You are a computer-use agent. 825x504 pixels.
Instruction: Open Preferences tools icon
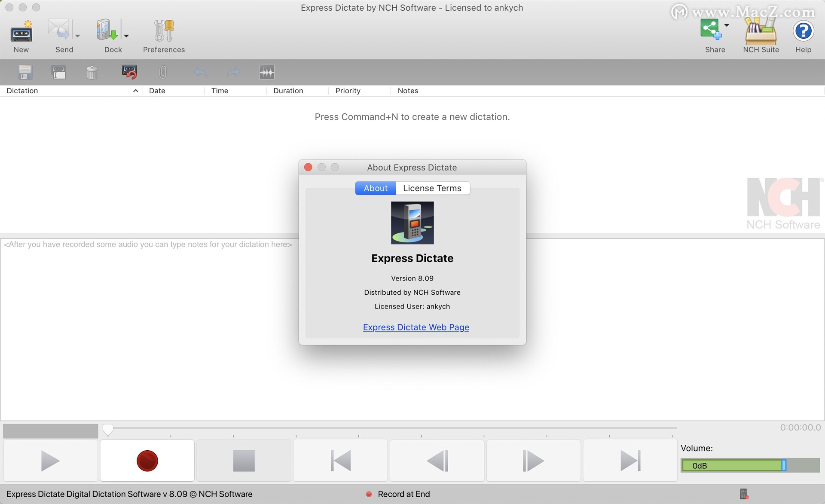click(x=164, y=31)
